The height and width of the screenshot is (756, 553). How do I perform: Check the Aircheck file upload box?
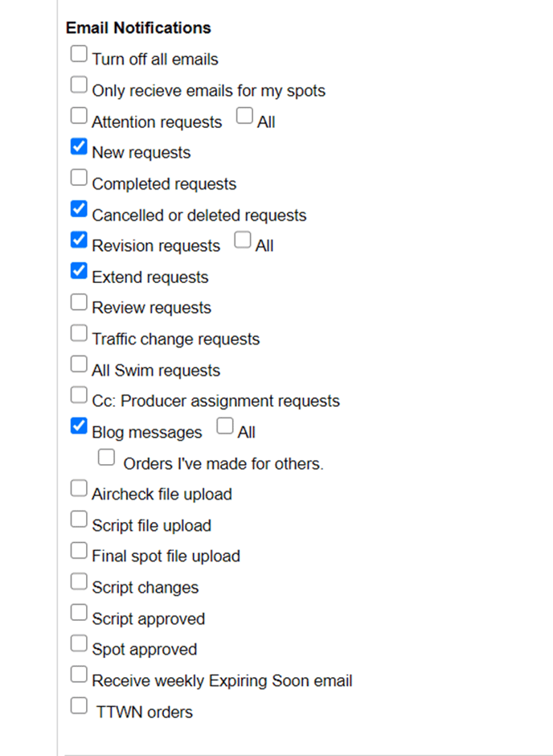(79, 488)
